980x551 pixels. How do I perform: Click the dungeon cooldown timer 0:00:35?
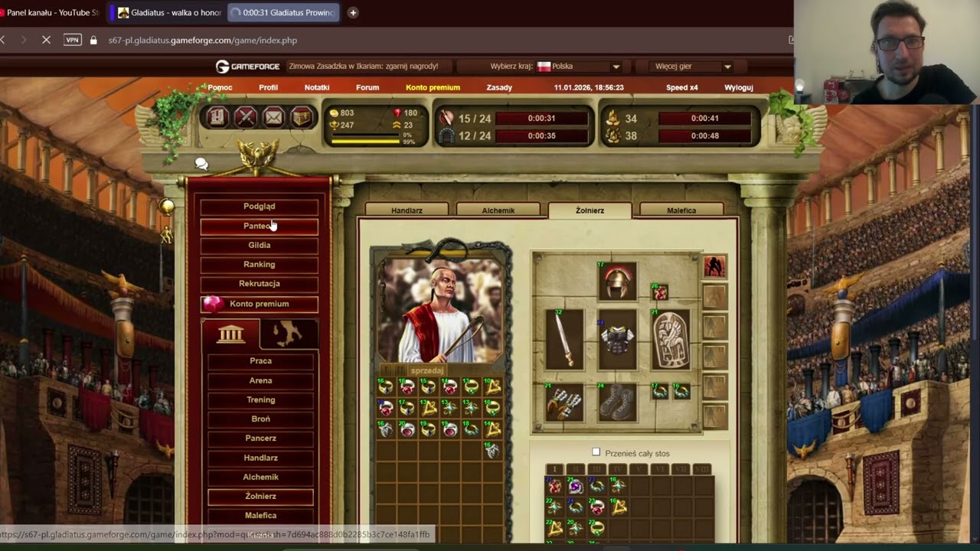click(x=541, y=136)
